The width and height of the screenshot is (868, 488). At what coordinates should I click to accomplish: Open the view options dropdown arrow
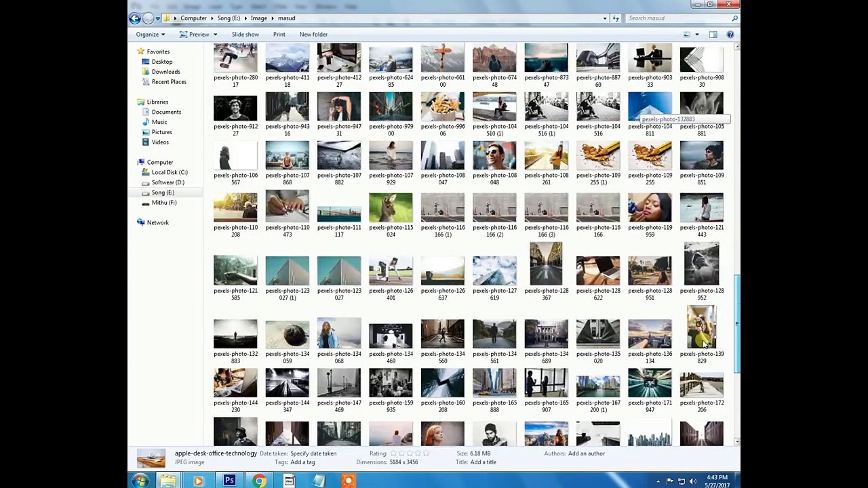pos(697,35)
